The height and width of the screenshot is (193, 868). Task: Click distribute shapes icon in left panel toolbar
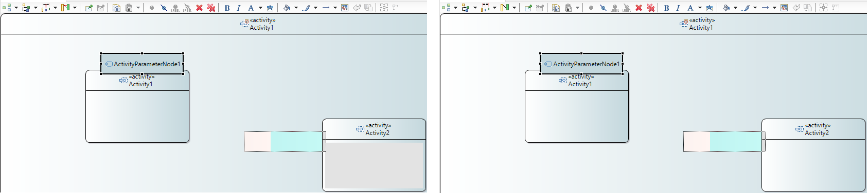pos(46,8)
